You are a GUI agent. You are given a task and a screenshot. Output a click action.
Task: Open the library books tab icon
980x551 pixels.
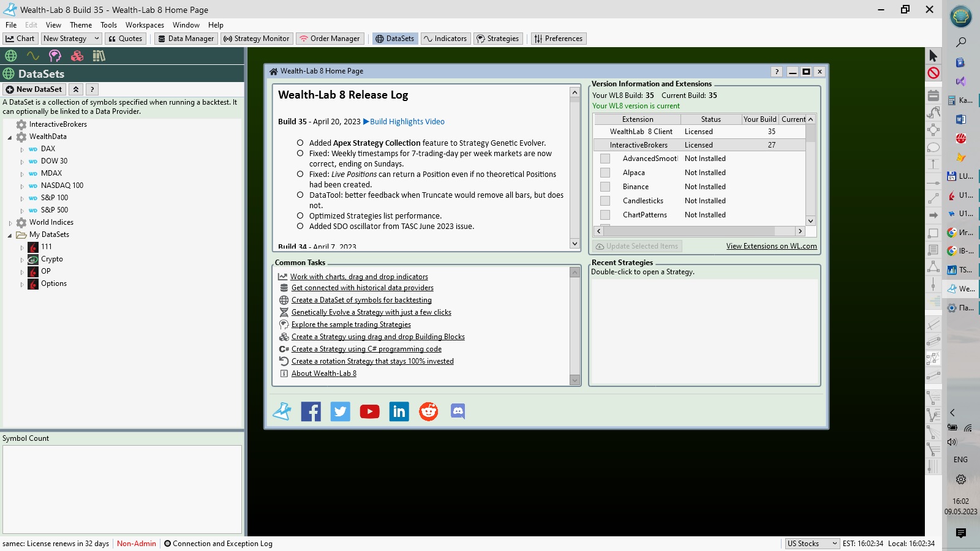pyautogui.click(x=99, y=56)
